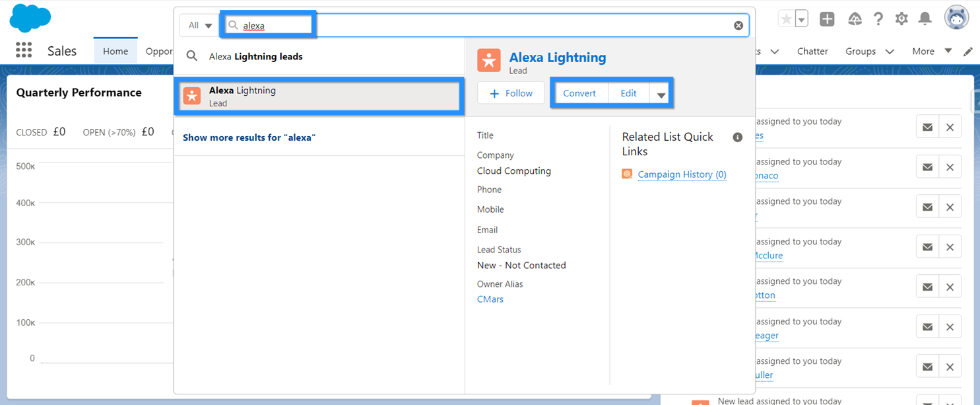This screenshot has width=980, height=405.
Task: Select the Alexa Lightning leads search suggestion
Action: pos(319,57)
